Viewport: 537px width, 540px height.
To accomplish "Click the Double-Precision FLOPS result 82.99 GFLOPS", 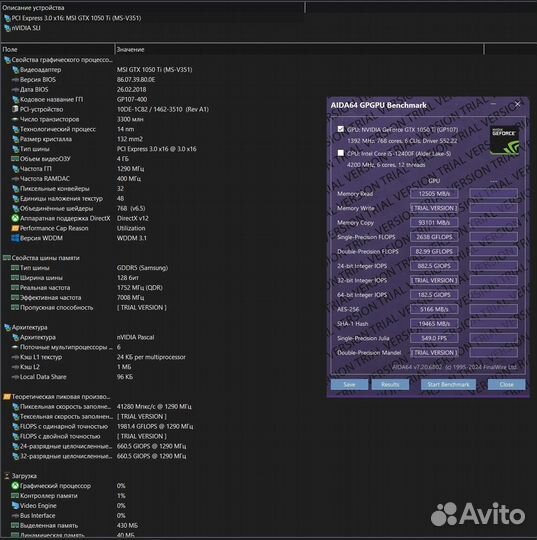I will click(x=434, y=251).
